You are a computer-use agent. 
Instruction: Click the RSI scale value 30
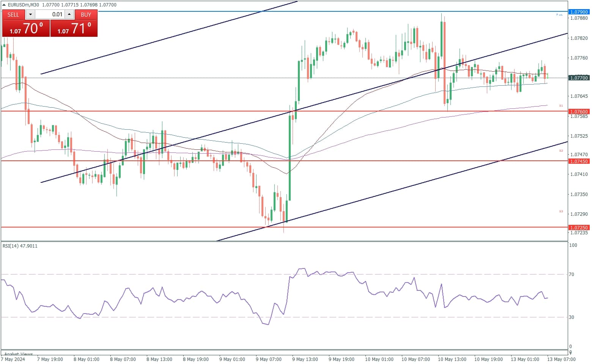click(572, 317)
